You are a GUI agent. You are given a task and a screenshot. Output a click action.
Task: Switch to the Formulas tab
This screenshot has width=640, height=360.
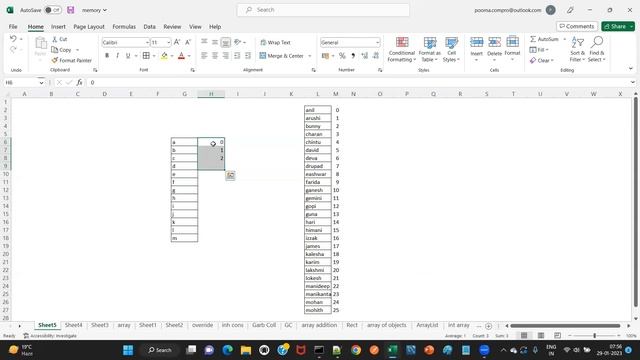point(124,27)
